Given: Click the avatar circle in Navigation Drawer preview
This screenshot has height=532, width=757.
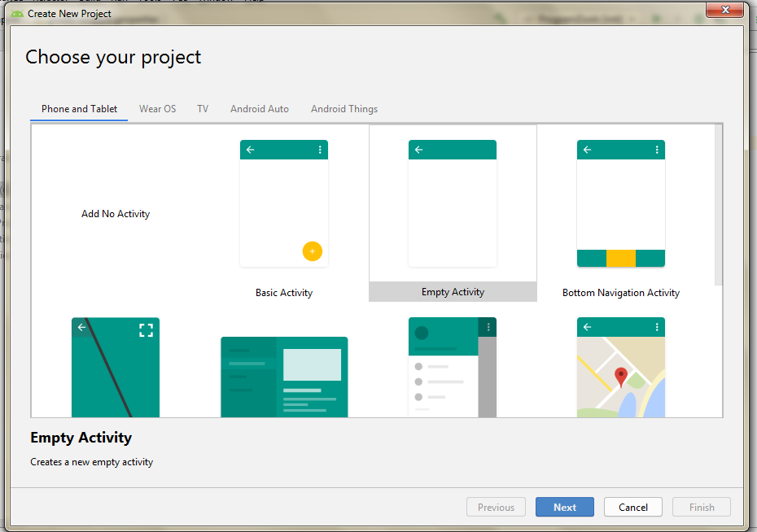Looking at the screenshot, I should pos(422,333).
